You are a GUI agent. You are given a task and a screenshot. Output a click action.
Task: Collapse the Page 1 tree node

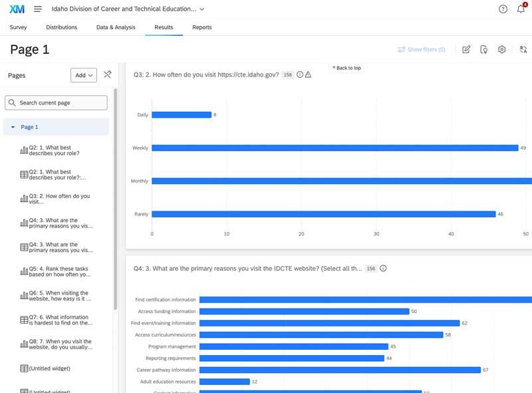pos(13,127)
